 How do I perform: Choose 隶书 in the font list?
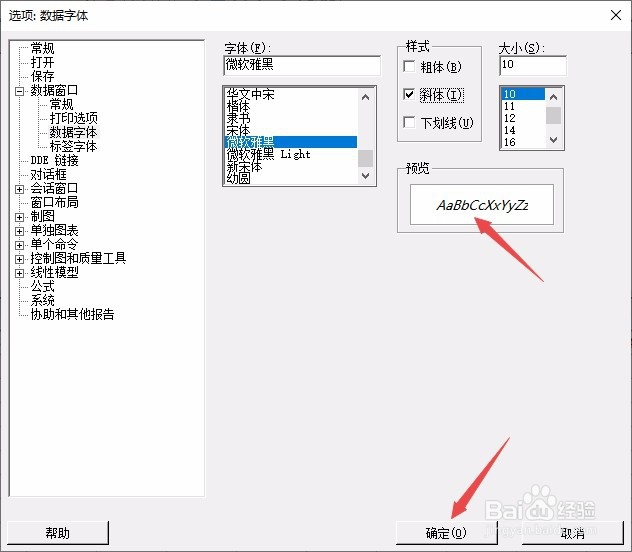291,118
